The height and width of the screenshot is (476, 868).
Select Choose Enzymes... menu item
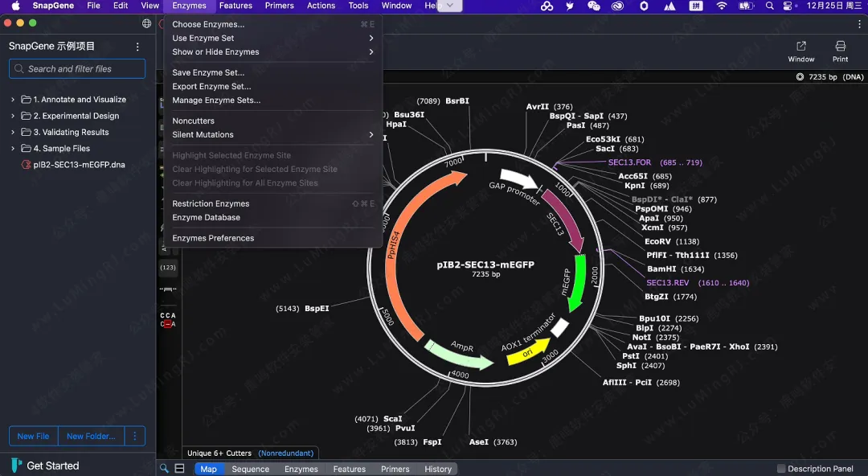click(208, 24)
